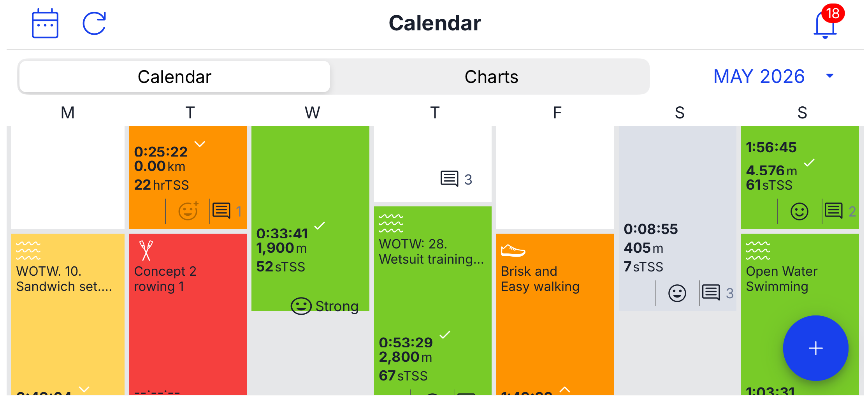Expand chevron on Tuesday 0:25:22 workout
This screenshot has height=398, width=868.
(x=200, y=144)
